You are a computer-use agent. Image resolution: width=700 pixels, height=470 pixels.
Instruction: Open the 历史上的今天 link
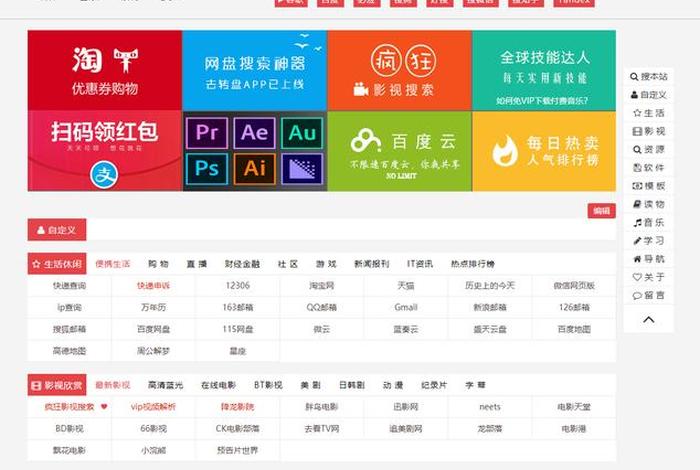490,286
